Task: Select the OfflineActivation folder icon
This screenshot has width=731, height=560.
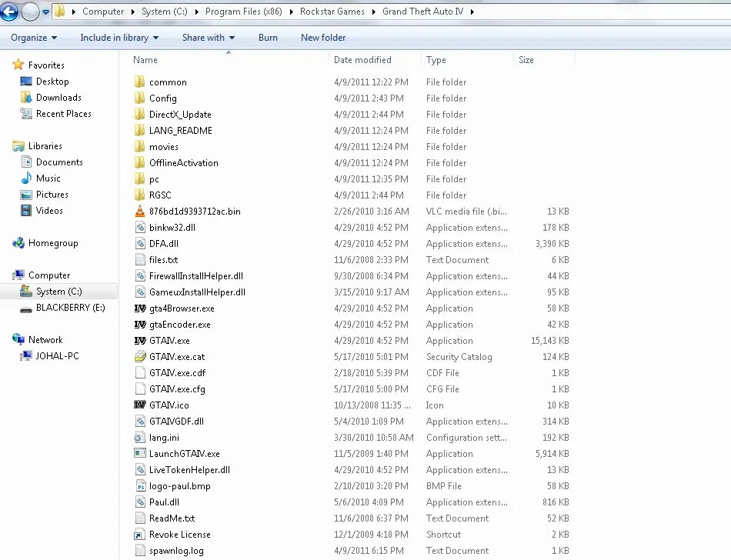Action: pyautogui.click(x=139, y=162)
